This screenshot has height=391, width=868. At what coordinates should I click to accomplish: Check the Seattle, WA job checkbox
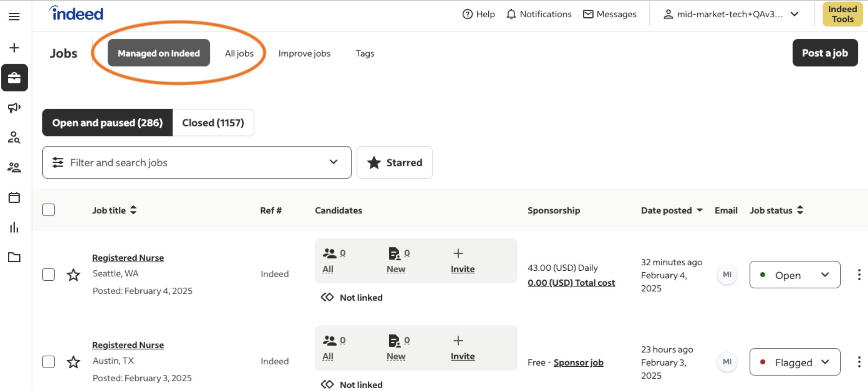(x=49, y=275)
